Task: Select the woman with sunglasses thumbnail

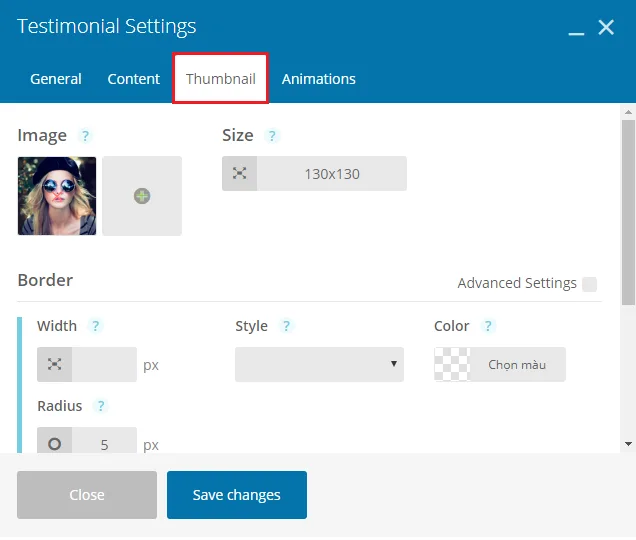Action: pos(57,196)
